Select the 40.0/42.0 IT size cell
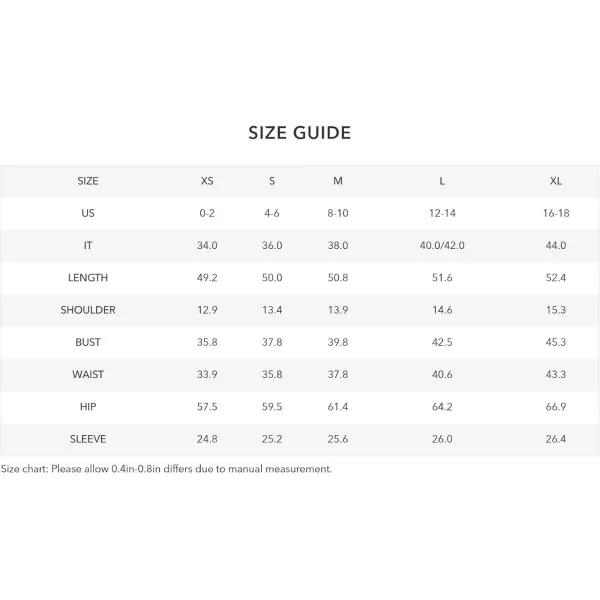Image resolution: width=600 pixels, height=600 pixels. point(442,245)
